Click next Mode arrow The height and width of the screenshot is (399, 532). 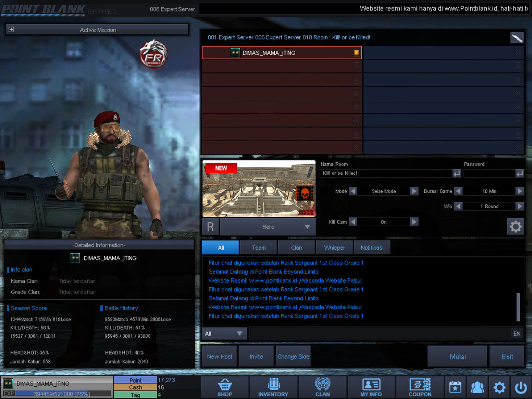click(x=414, y=191)
